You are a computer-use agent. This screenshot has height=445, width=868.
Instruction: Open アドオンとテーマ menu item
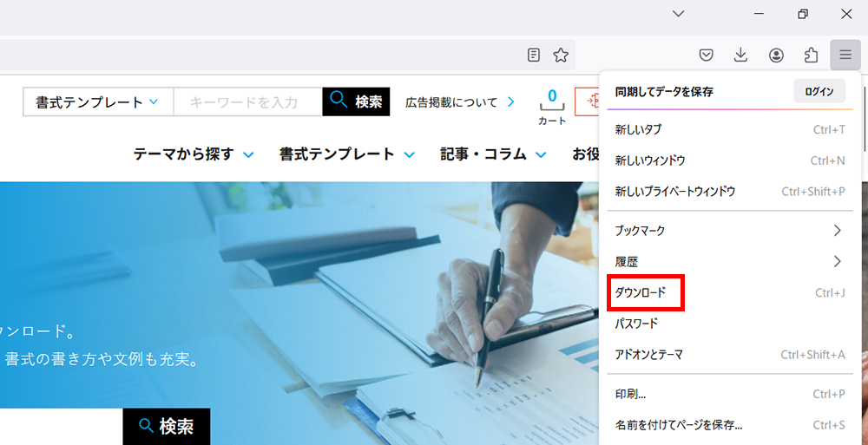click(x=730, y=354)
